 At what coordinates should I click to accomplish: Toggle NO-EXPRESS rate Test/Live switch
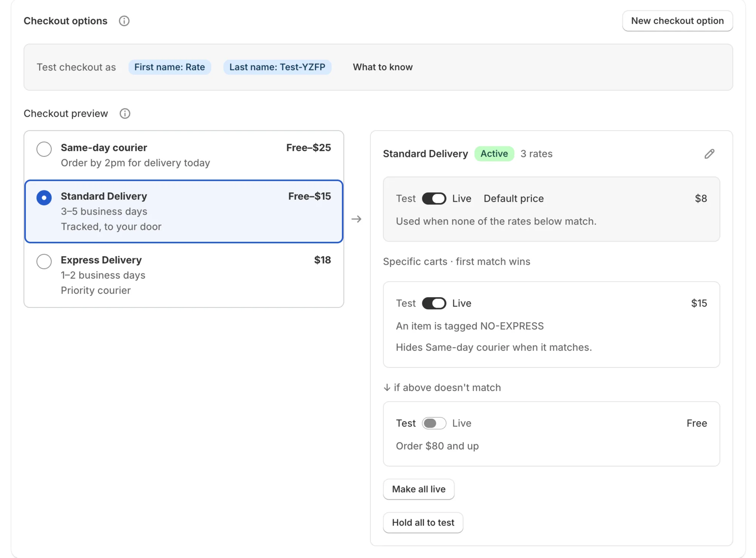point(434,303)
